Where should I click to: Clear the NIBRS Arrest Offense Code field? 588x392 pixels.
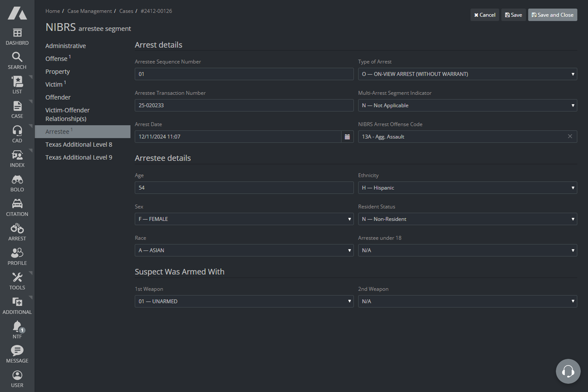pos(570,136)
